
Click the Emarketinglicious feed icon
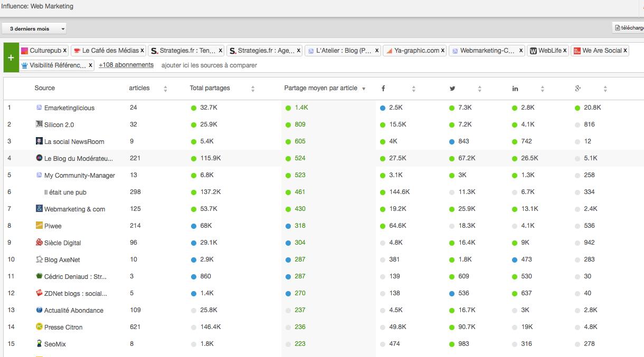[39, 108]
